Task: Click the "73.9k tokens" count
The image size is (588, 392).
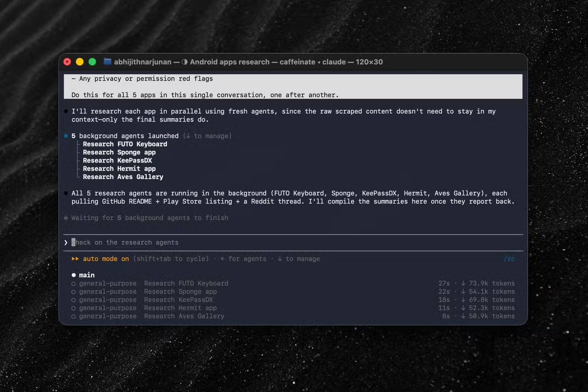Action: [492, 283]
